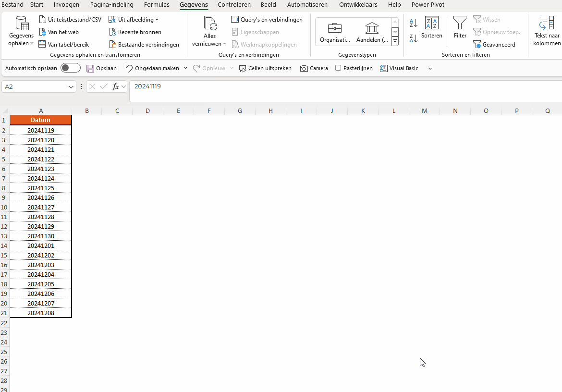The width and height of the screenshot is (562, 392).
Task: Show Query's en verbindingen pane
Action: click(x=267, y=20)
